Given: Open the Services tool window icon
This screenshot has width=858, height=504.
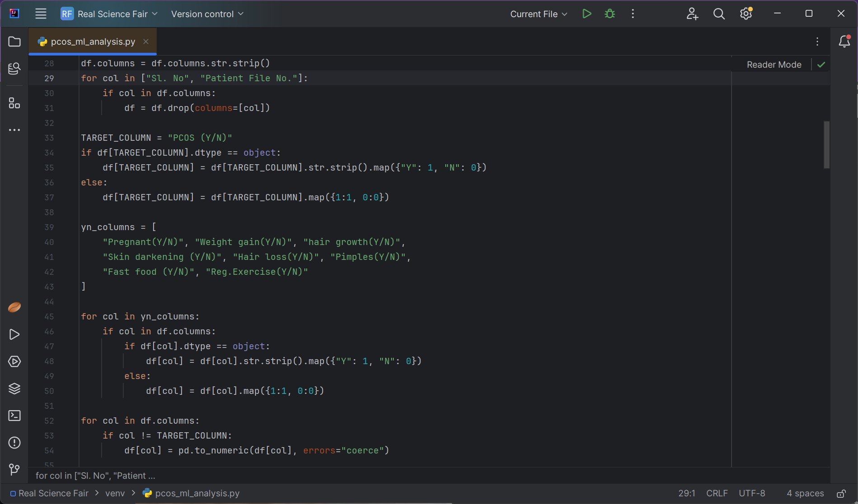Looking at the screenshot, I should [x=14, y=361].
